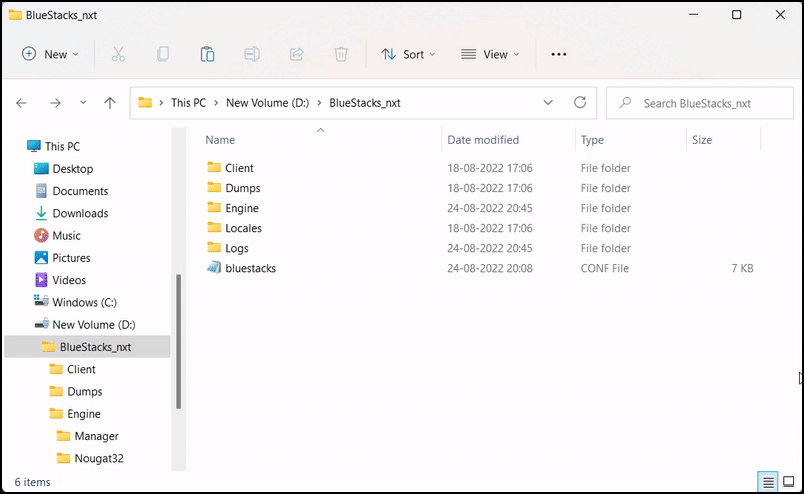Image resolution: width=804 pixels, height=494 pixels.
Task: Click the Rename icon in toolbar
Action: point(252,54)
